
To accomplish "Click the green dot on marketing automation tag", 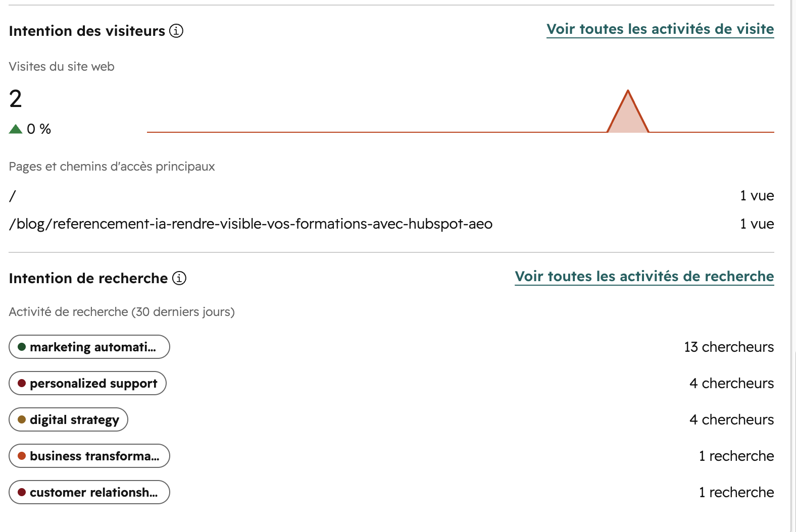I will [x=22, y=347].
